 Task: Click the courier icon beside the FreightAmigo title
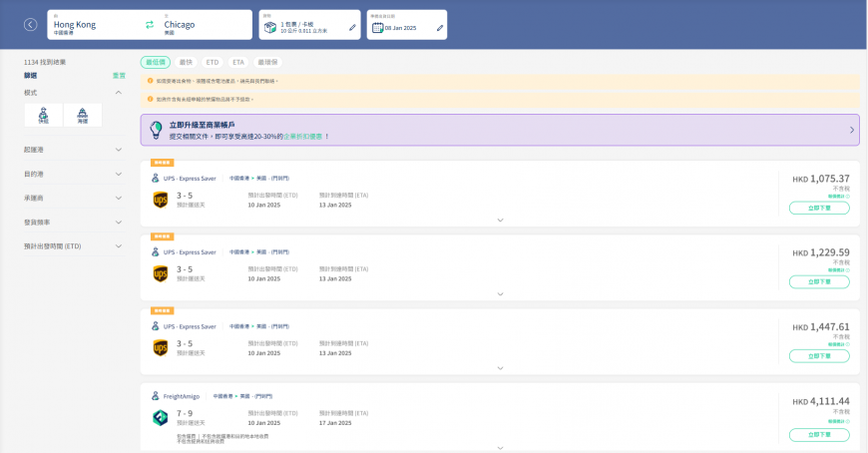(156, 396)
